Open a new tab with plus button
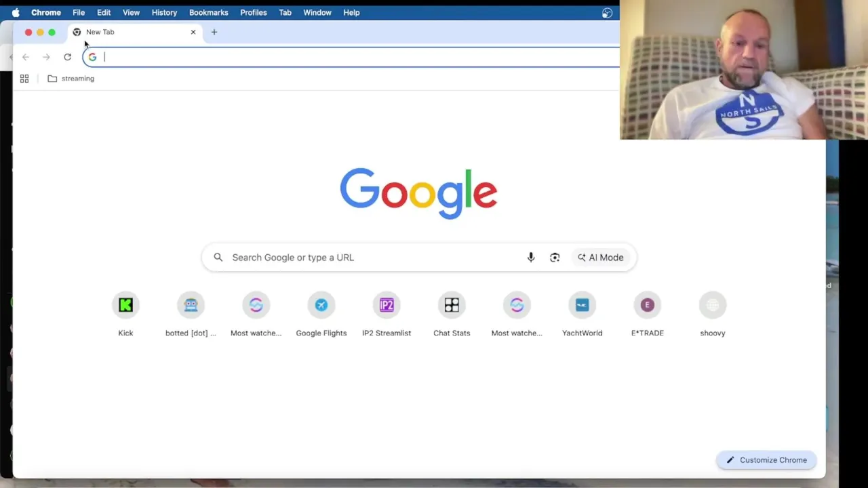The image size is (868, 488). pyautogui.click(x=214, y=32)
